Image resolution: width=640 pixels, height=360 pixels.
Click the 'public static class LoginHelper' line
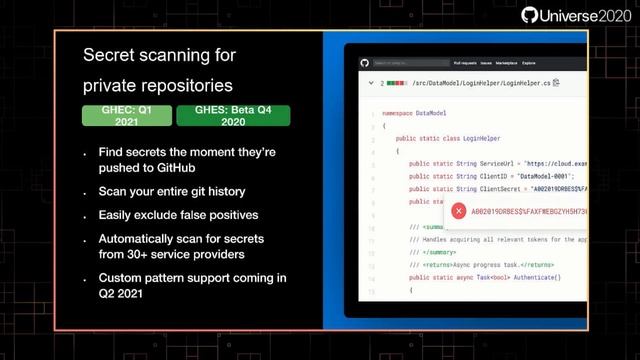tap(448, 138)
